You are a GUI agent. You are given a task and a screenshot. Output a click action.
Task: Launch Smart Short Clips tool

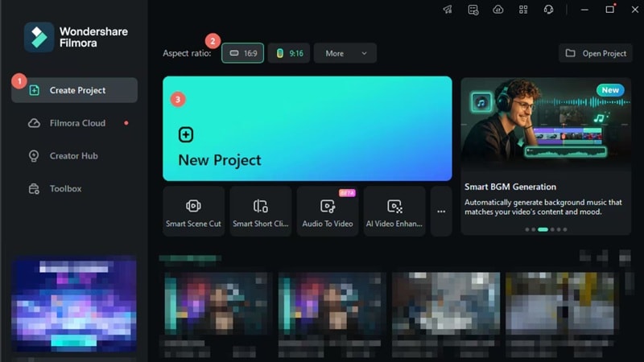(260, 212)
